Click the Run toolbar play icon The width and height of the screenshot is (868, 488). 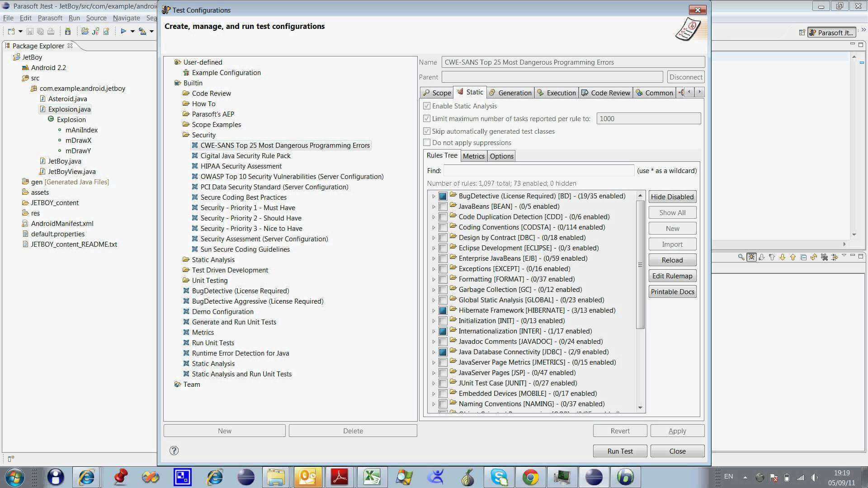pos(123,31)
